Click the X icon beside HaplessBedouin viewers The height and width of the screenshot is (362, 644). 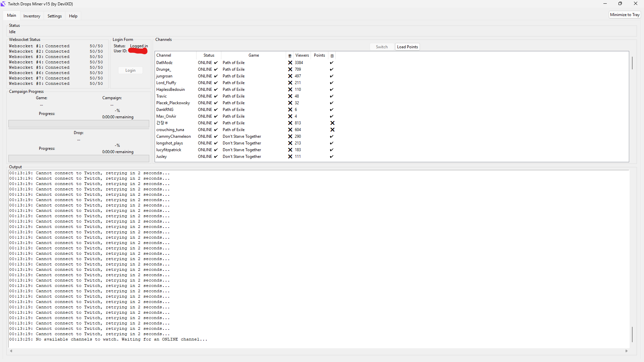pos(290,89)
